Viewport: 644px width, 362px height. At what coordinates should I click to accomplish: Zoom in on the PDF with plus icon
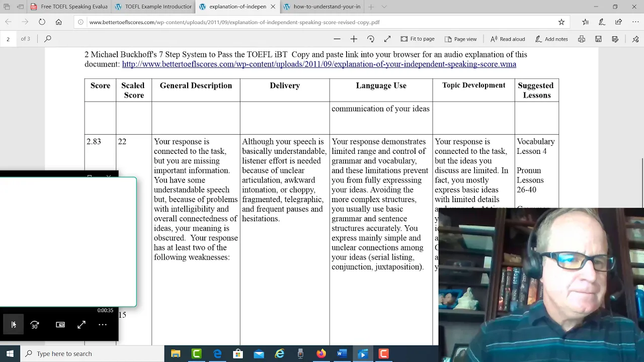pos(354,39)
